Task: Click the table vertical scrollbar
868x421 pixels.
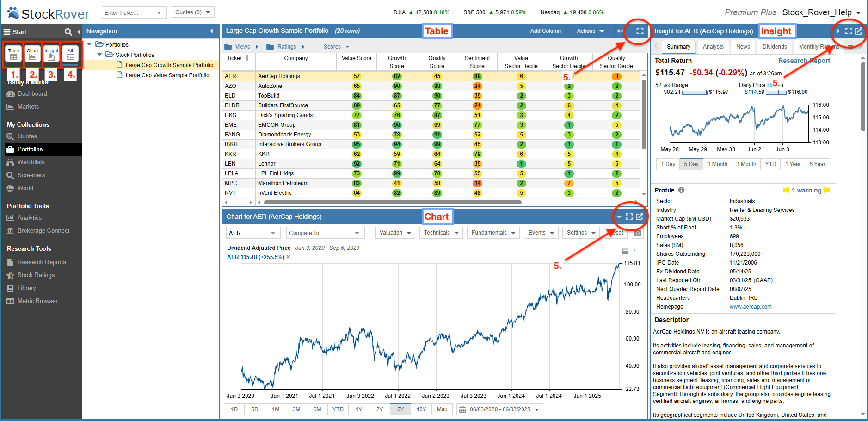Action: click(644, 114)
